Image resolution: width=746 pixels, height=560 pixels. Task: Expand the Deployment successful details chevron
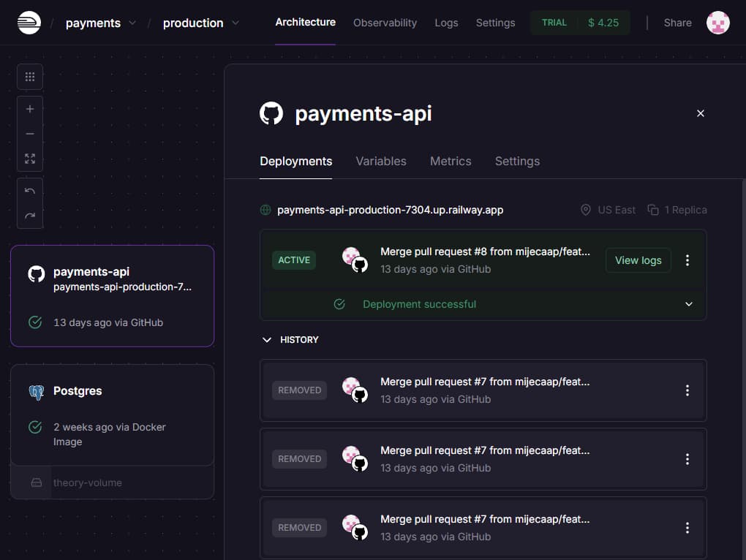tap(688, 304)
